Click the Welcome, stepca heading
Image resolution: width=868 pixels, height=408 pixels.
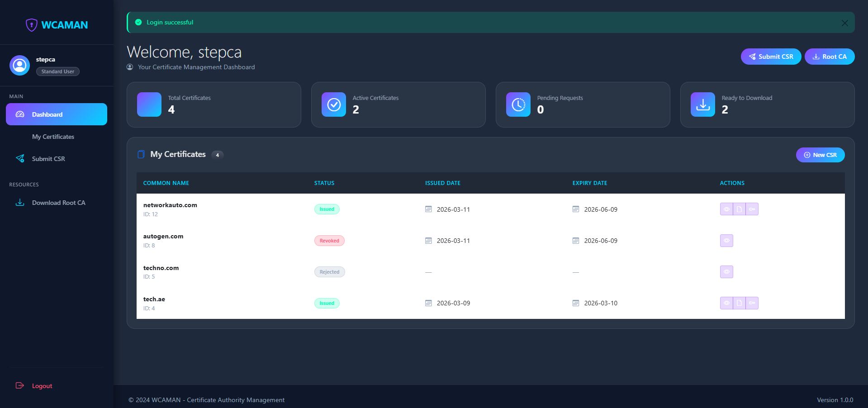click(x=184, y=52)
